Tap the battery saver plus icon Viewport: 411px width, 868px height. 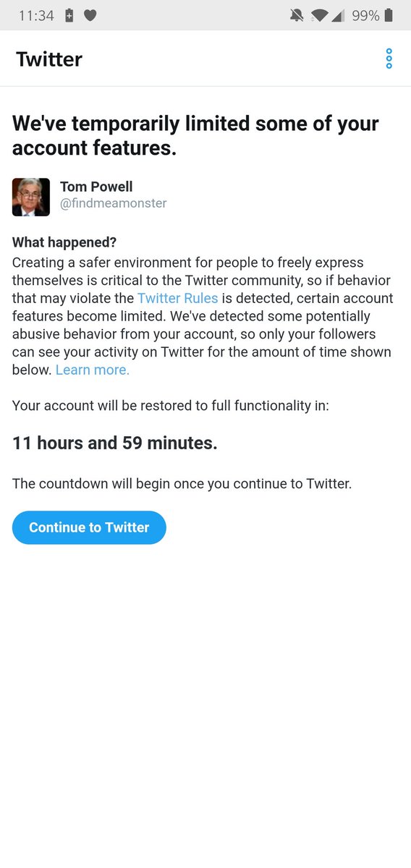coord(69,15)
